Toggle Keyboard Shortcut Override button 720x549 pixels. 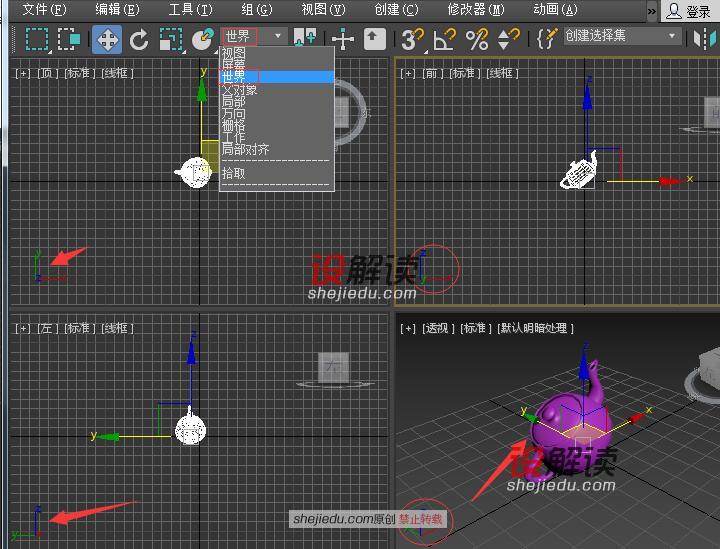(x=375, y=39)
